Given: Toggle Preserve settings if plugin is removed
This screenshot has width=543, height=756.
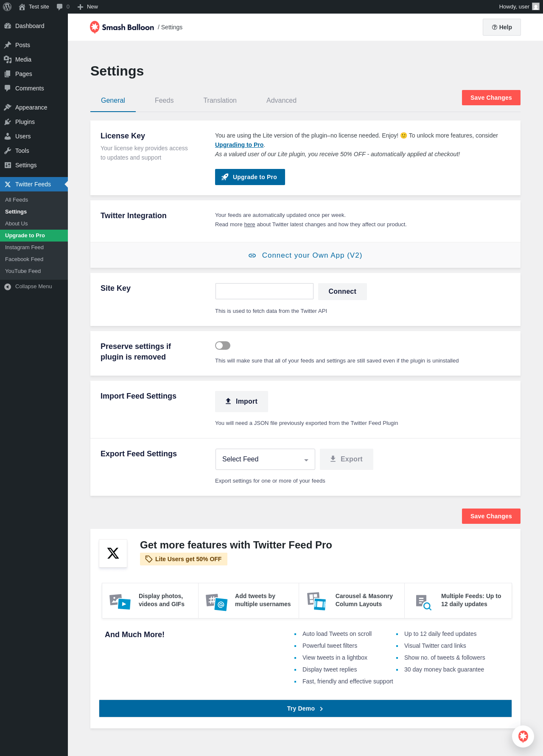Looking at the screenshot, I should pyautogui.click(x=223, y=346).
